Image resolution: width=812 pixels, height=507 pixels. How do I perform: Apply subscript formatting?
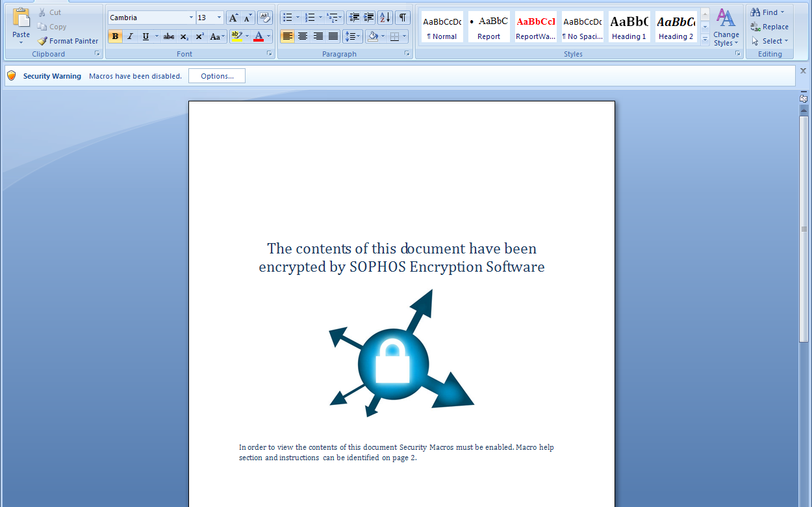point(184,36)
